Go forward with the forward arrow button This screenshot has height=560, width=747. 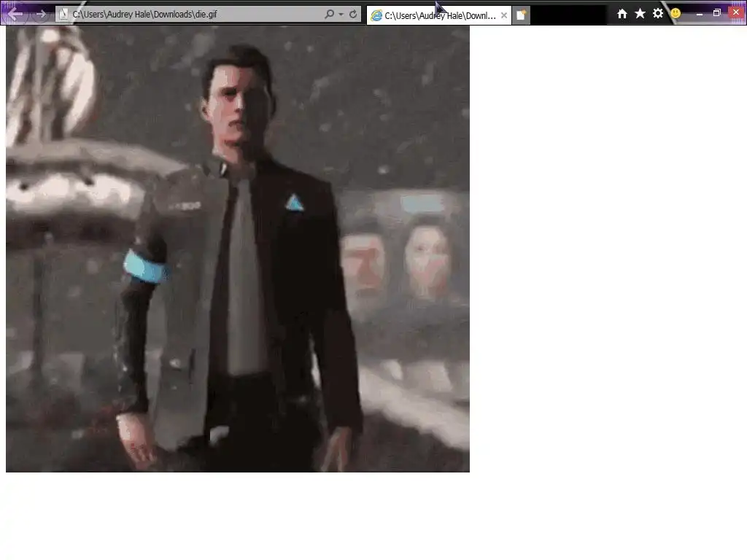[x=42, y=15]
